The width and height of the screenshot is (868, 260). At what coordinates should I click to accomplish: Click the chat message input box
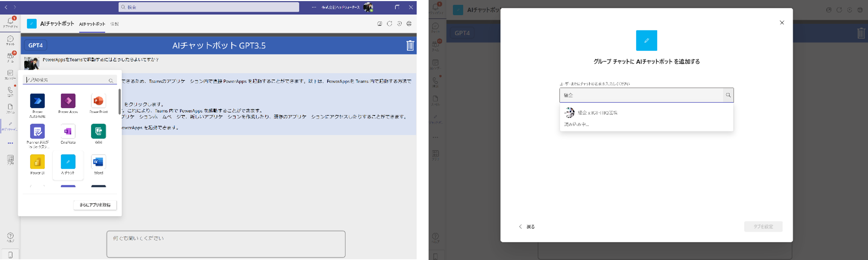point(226,244)
